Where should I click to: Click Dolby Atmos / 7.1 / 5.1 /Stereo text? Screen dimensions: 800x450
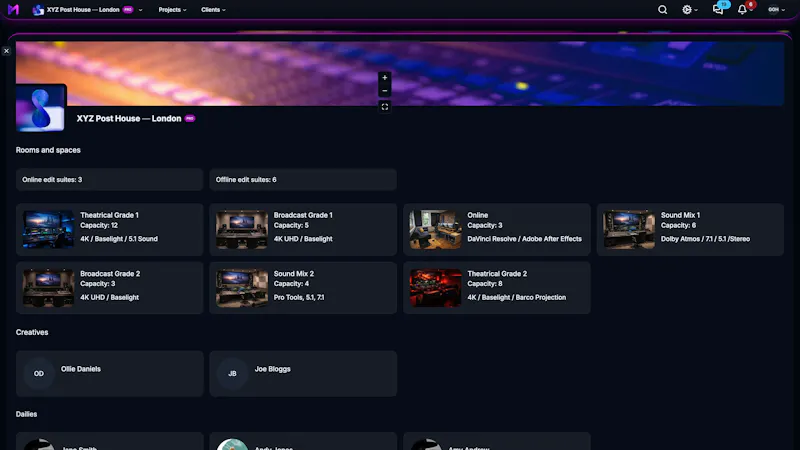point(705,239)
